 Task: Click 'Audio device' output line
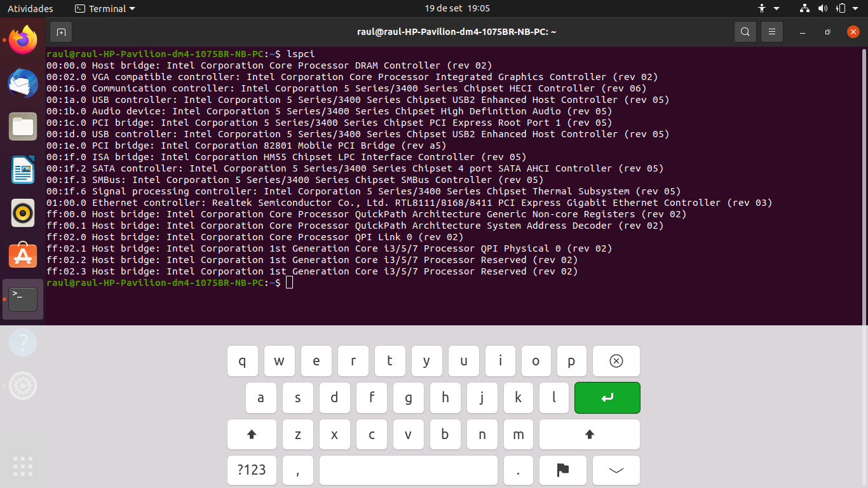click(329, 111)
